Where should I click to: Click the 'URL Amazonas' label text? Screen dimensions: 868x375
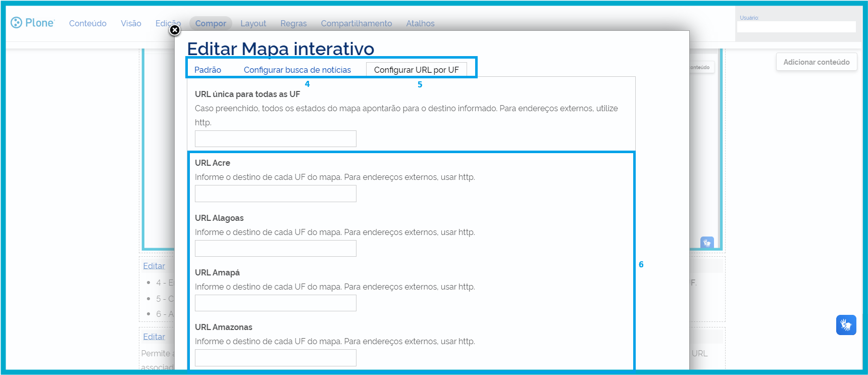[224, 327]
